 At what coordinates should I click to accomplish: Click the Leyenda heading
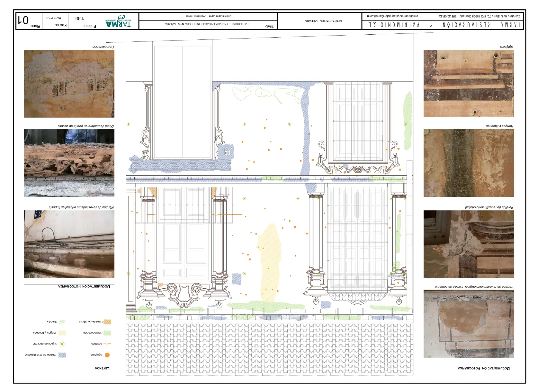[102, 368]
